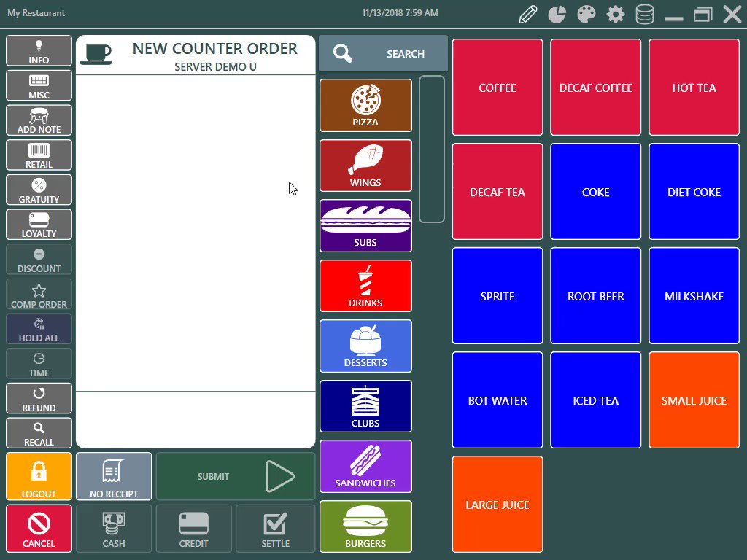This screenshot has height=560, width=747.
Task: Click the color palette theme icon
Action: coord(587,14)
